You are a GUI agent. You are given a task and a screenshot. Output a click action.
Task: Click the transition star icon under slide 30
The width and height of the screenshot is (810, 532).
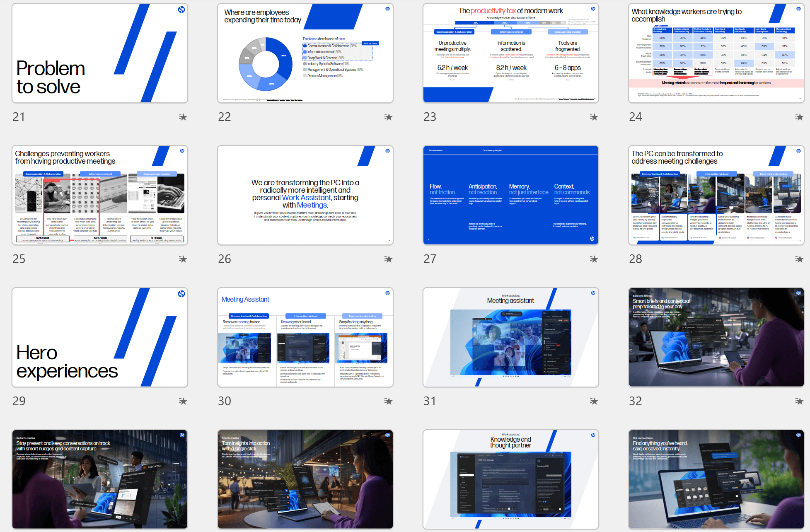tap(388, 401)
